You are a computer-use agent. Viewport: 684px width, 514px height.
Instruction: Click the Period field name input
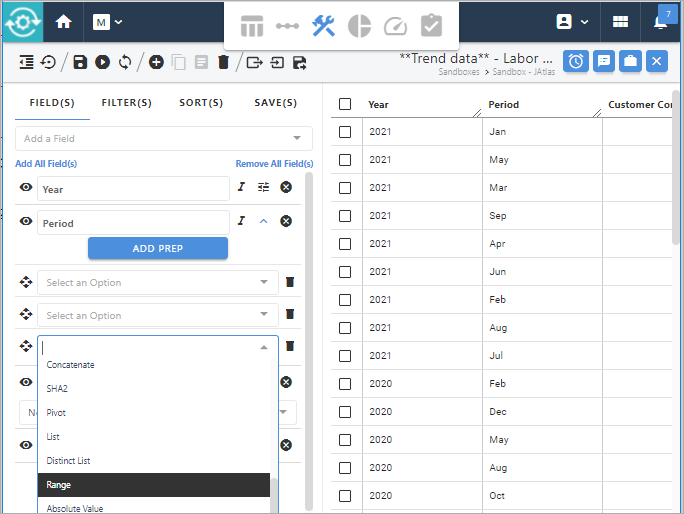pos(133,223)
